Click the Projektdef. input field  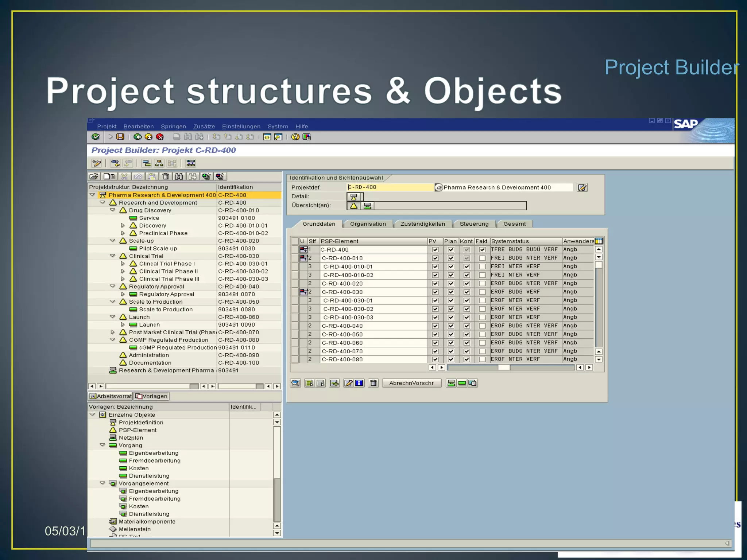click(x=390, y=187)
